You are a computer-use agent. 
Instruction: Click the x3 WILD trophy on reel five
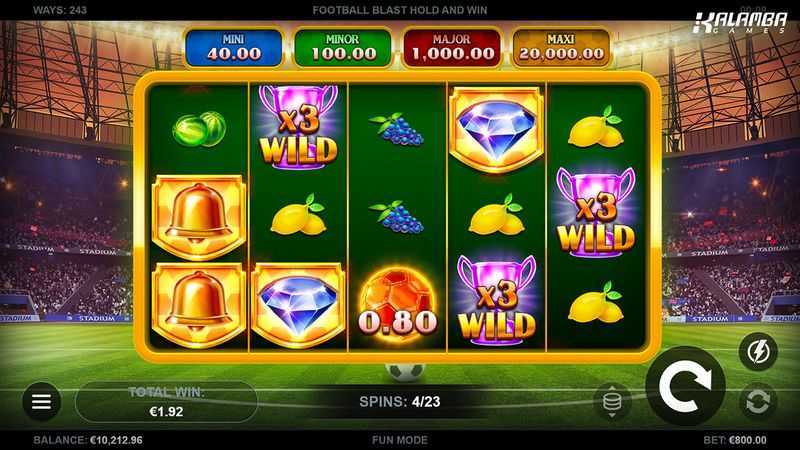[596, 212]
